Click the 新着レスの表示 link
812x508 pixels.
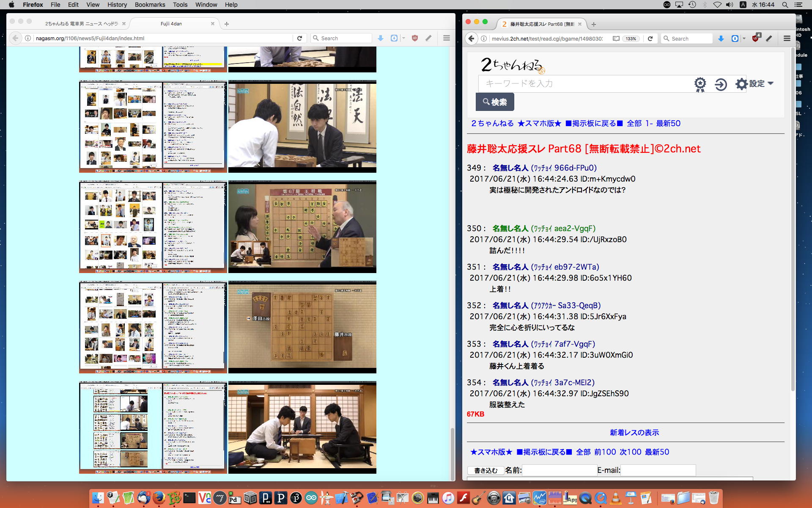click(x=634, y=432)
